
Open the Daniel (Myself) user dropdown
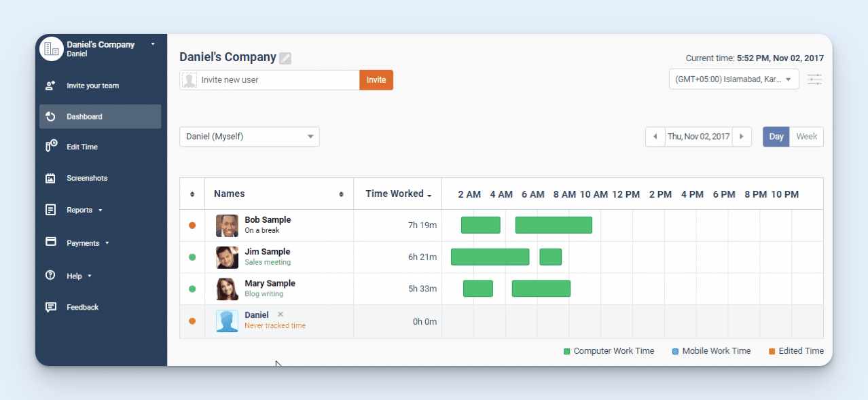coord(249,137)
